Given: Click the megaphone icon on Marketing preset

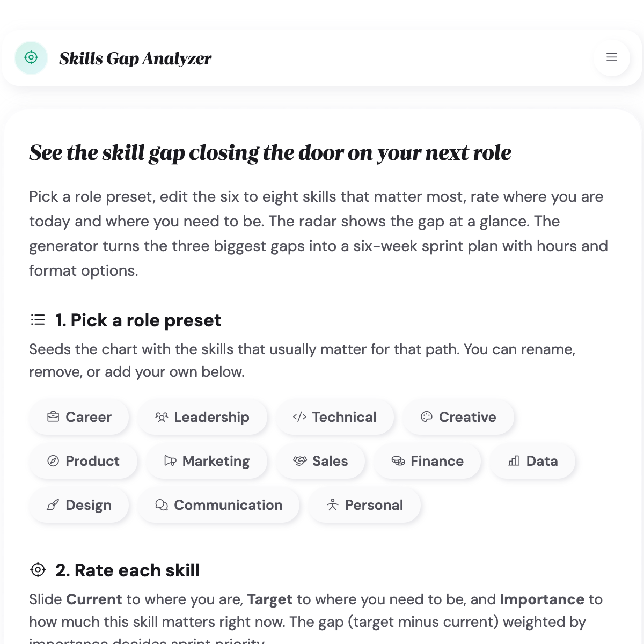Looking at the screenshot, I should [170, 461].
